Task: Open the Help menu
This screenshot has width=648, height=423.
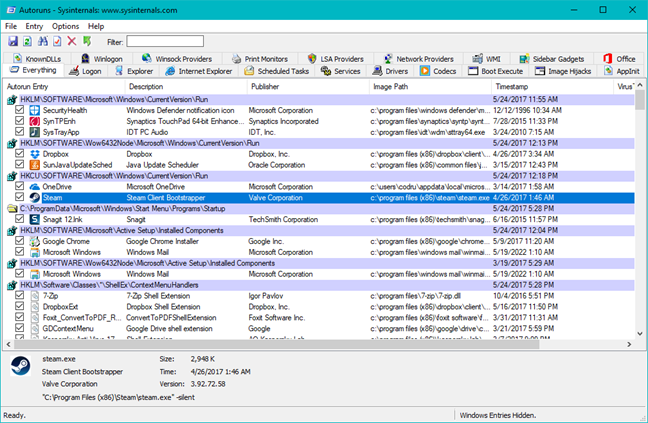Action: [96, 26]
